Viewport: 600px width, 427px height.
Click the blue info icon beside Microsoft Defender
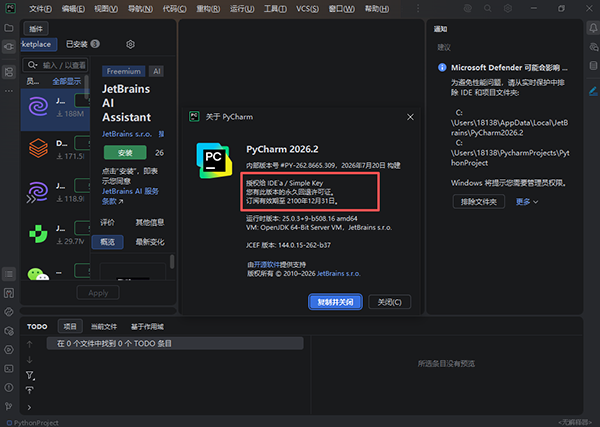[x=442, y=68]
